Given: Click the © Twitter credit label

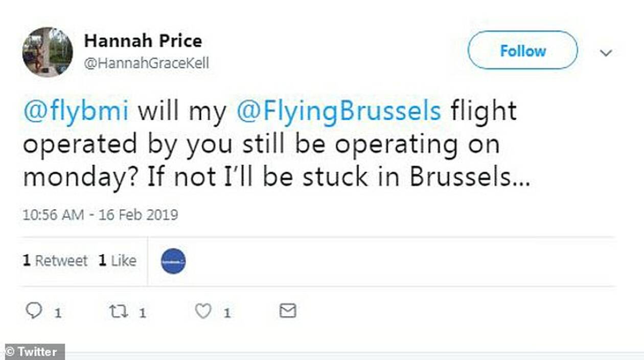Looking at the screenshot, I should tap(32, 352).
